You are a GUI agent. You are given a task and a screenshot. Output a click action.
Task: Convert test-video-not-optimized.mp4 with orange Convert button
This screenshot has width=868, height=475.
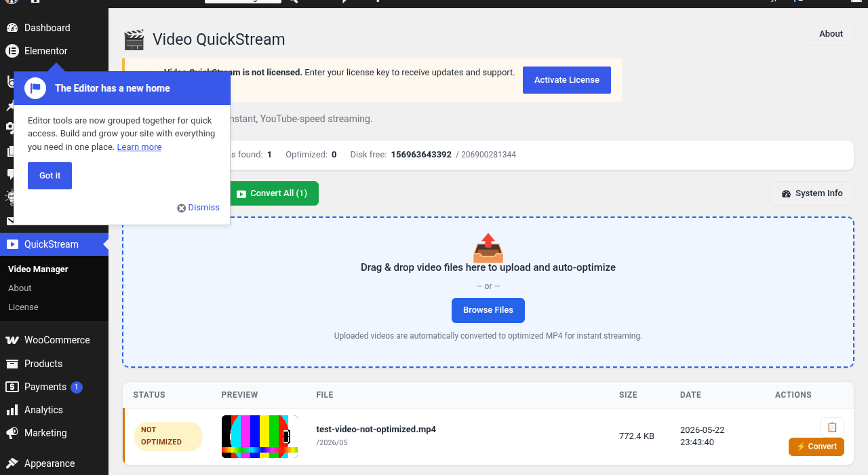(x=816, y=446)
